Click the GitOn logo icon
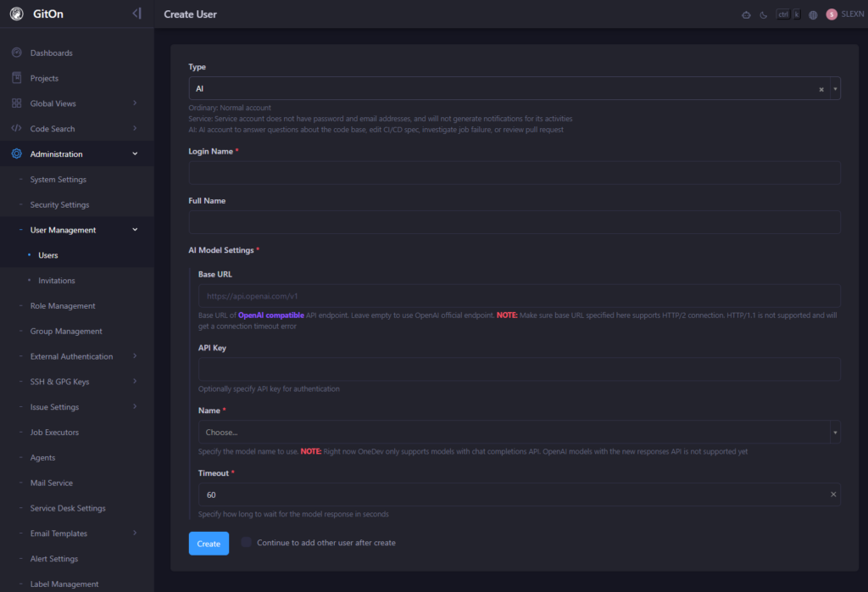The height and width of the screenshot is (592, 868). tap(16, 14)
